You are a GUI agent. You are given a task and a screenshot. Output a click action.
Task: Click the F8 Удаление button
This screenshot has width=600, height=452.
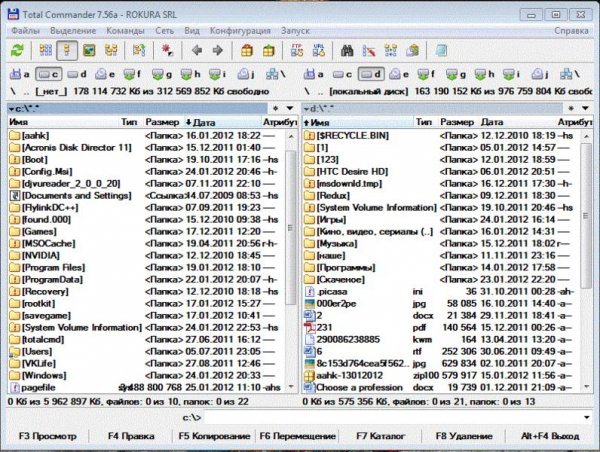pos(464,436)
